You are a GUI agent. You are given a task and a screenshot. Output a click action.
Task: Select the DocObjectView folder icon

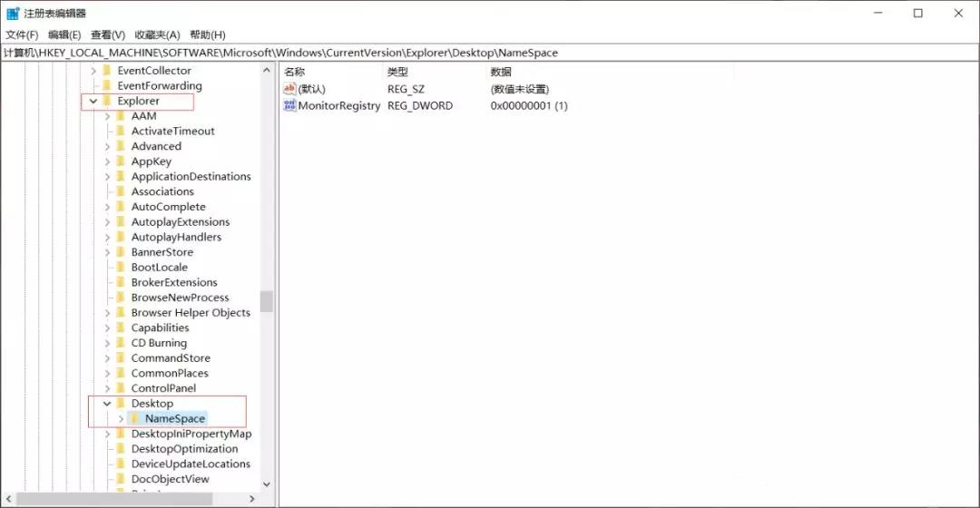tap(121, 479)
